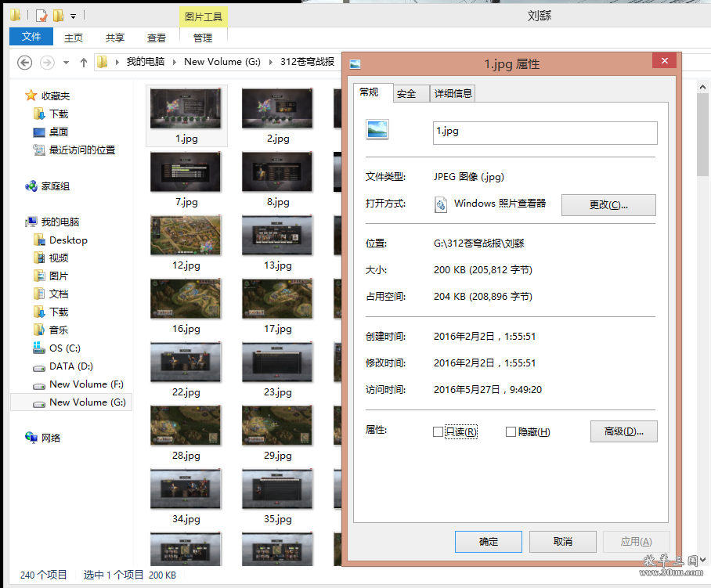The height and width of the screenshot is (588, 711).
Task: Click the 高级(D)... button
Action: tap(623, 431)
